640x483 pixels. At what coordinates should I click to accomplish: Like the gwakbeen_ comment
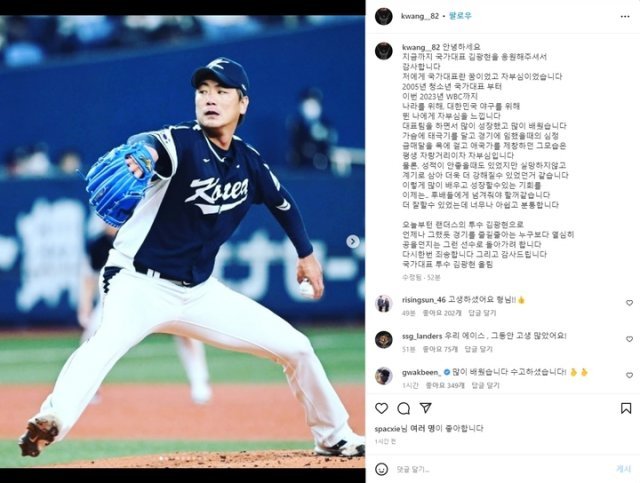pos(629,375)
